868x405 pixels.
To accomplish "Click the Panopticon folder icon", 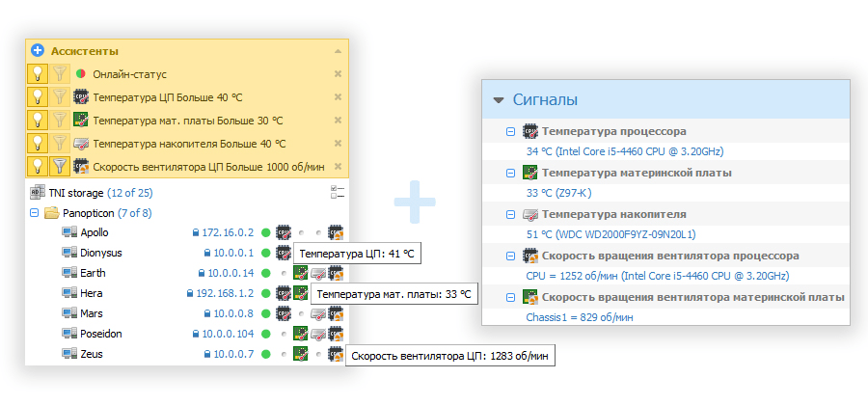I will [52, 212].
